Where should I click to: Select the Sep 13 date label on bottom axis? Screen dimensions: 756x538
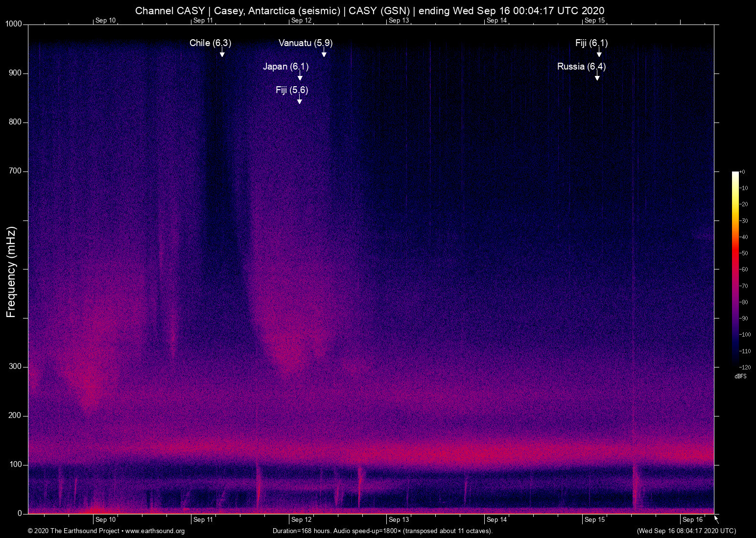(399, 519)
